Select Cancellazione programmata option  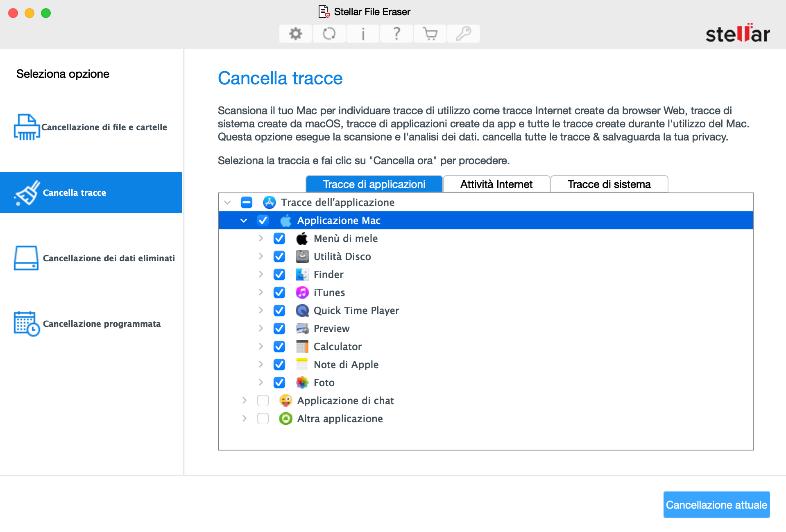pos(91,324)
